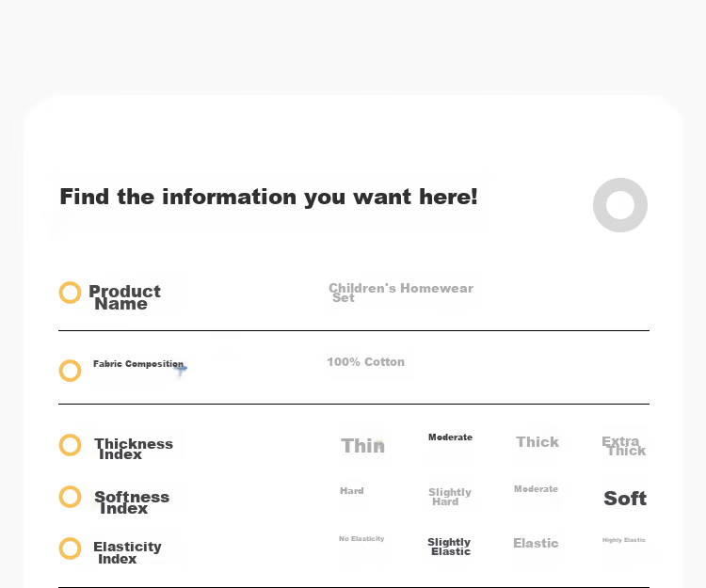Click the Fabric Composition label
The image size is (706, 588).
click(138, 363)
